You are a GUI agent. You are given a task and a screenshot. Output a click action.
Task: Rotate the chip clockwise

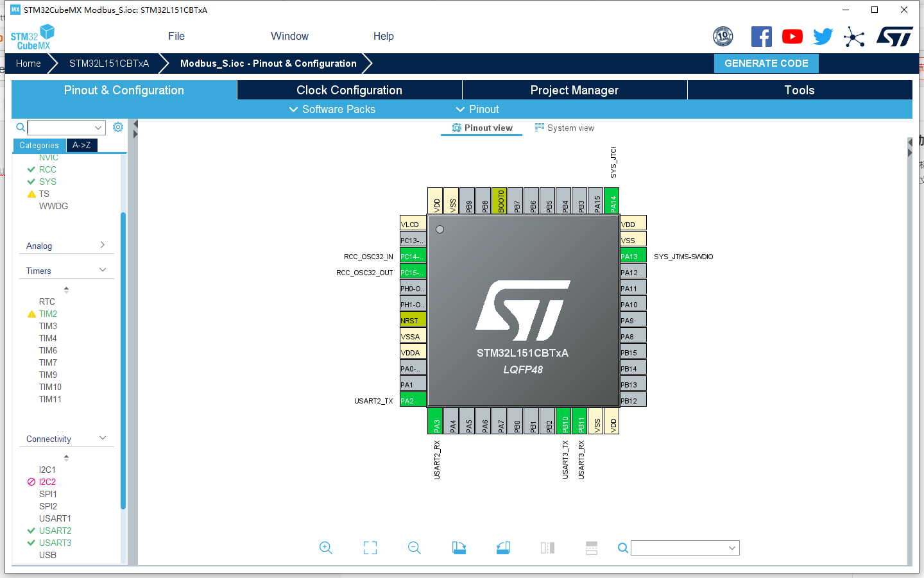click(459, 548)
